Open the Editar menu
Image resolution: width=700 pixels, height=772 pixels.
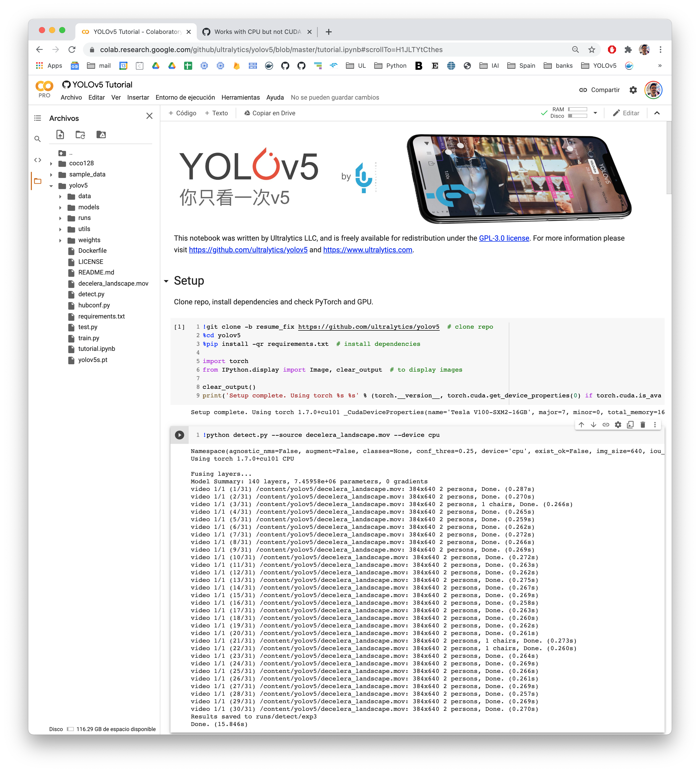click(x=97, y=97)
